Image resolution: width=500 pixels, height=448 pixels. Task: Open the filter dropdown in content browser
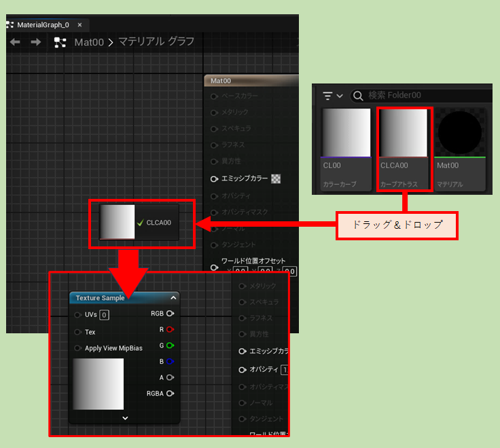pos(333,96)
